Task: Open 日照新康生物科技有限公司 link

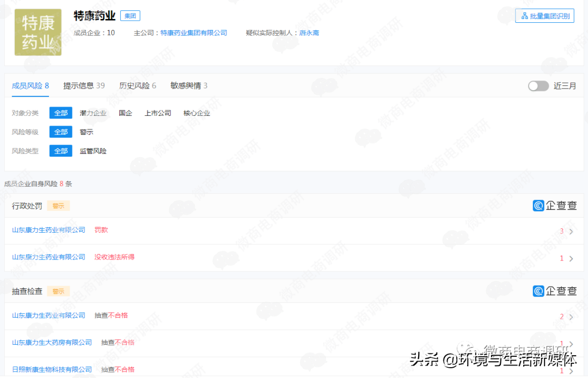Action: tap(52, 369)
